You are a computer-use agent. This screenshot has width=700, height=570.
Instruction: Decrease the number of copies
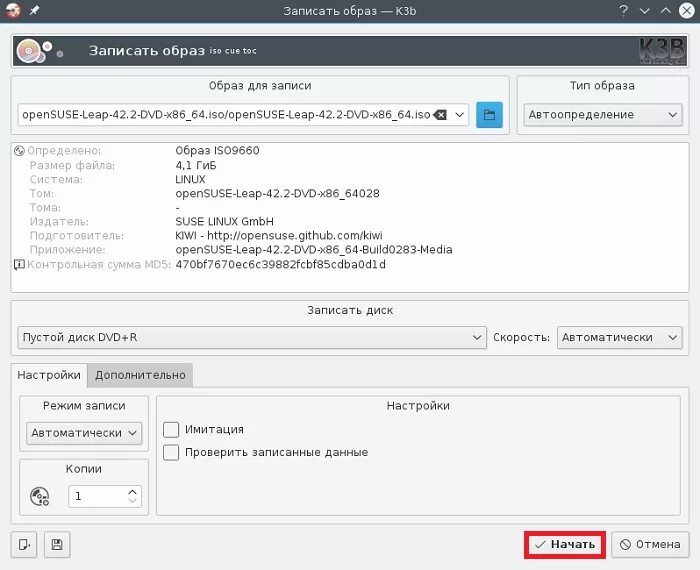pos(132,501)
